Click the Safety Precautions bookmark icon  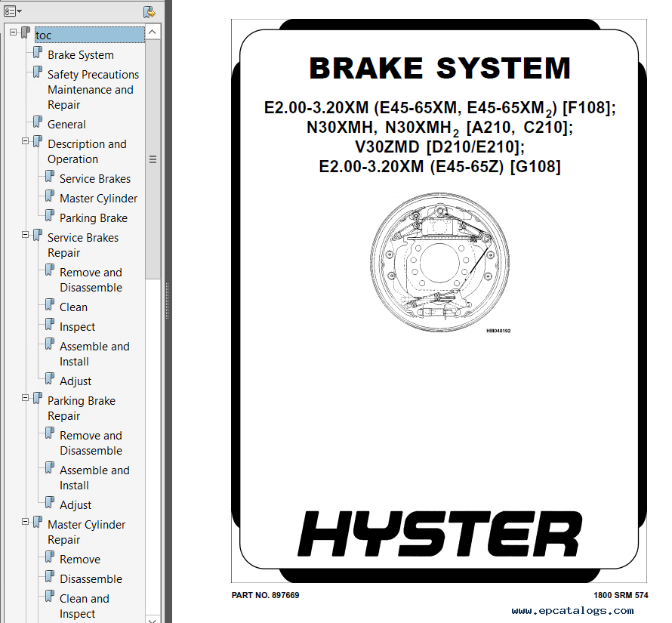[38, 72]
